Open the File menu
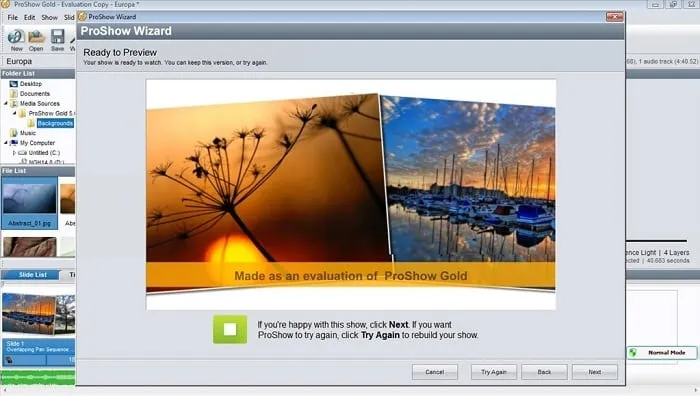This screenshot has height=396, width=700. 12,17
